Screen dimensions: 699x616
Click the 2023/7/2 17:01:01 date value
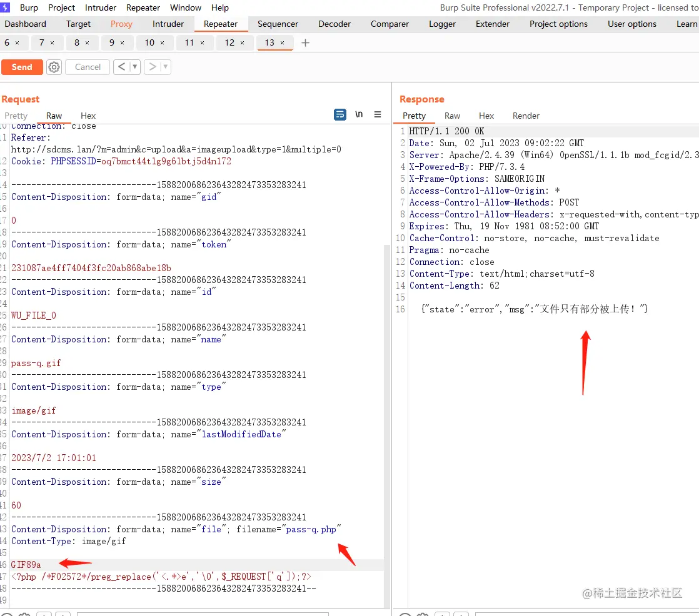pyautogui.click(x=54, y=458)
